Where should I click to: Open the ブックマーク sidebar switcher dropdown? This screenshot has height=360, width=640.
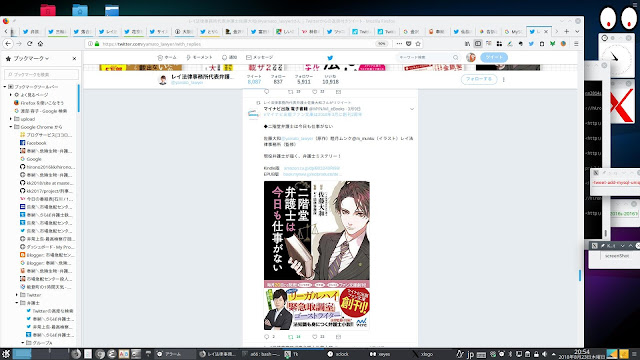31,58
